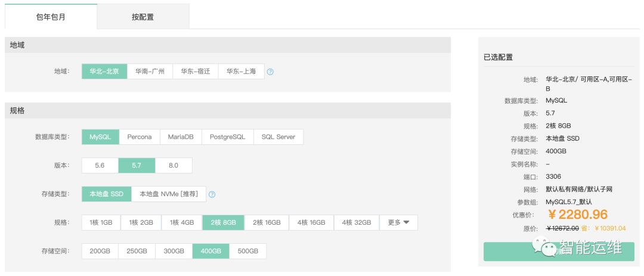
Task: Select version 8.0
Action: click(174, 166)
